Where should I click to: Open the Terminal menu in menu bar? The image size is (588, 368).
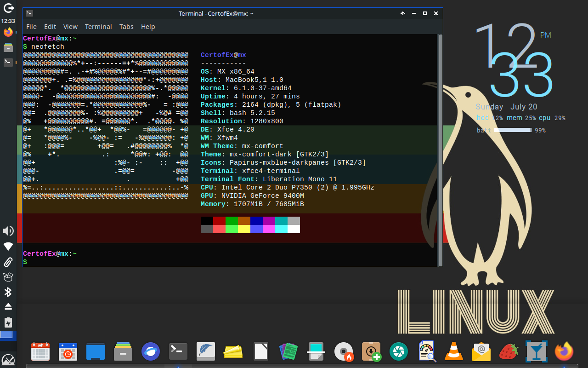coord(98,27)
